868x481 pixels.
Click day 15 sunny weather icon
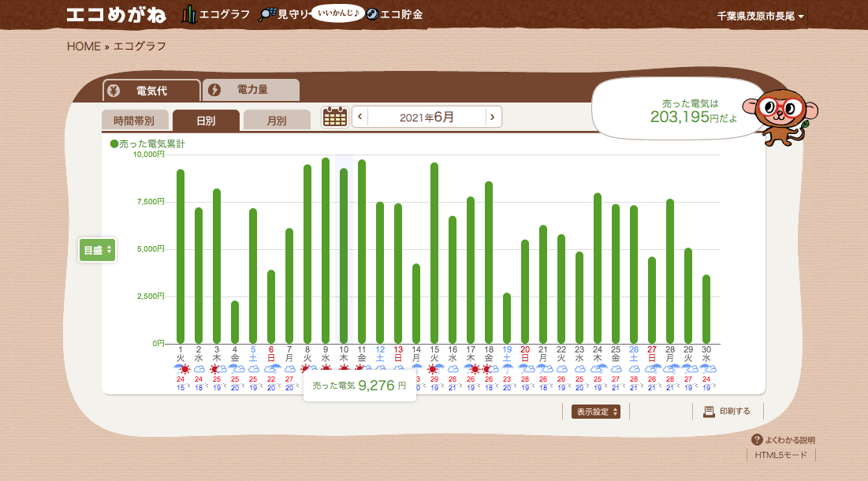(434, 369)
